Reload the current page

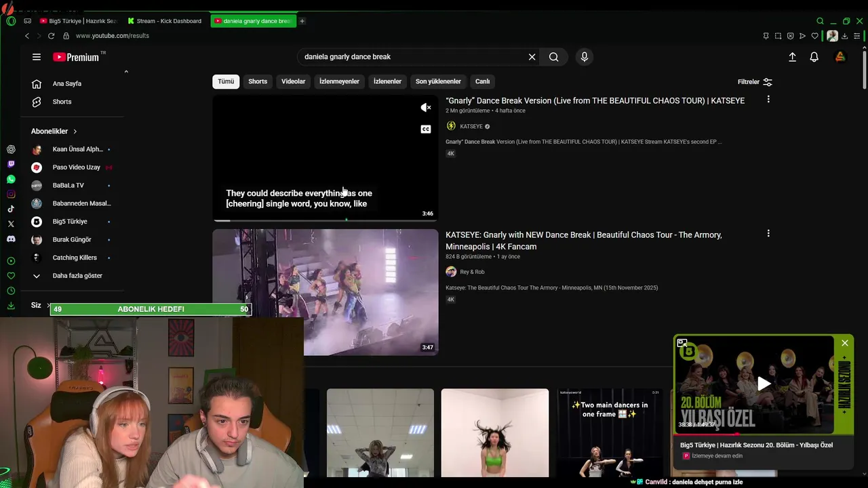(x=51, y=36)
